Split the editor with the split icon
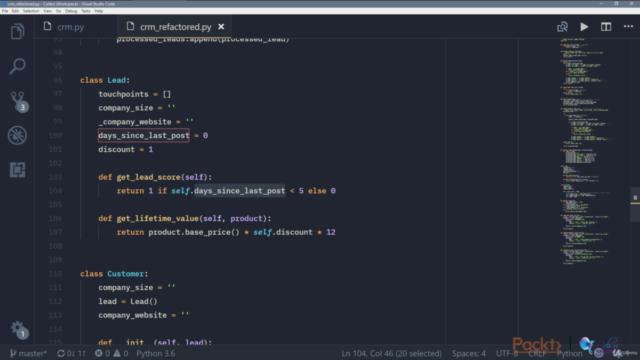 [x=606, y=27]
